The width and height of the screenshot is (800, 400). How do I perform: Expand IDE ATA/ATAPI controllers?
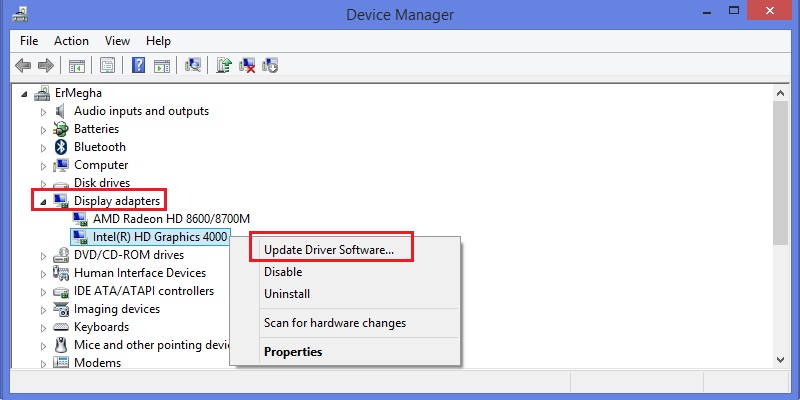44,292
